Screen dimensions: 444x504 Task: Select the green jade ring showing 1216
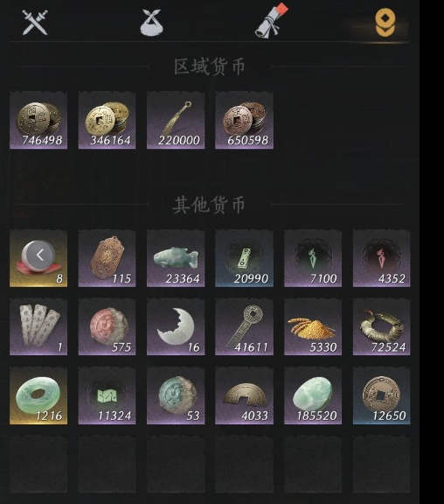38,395
